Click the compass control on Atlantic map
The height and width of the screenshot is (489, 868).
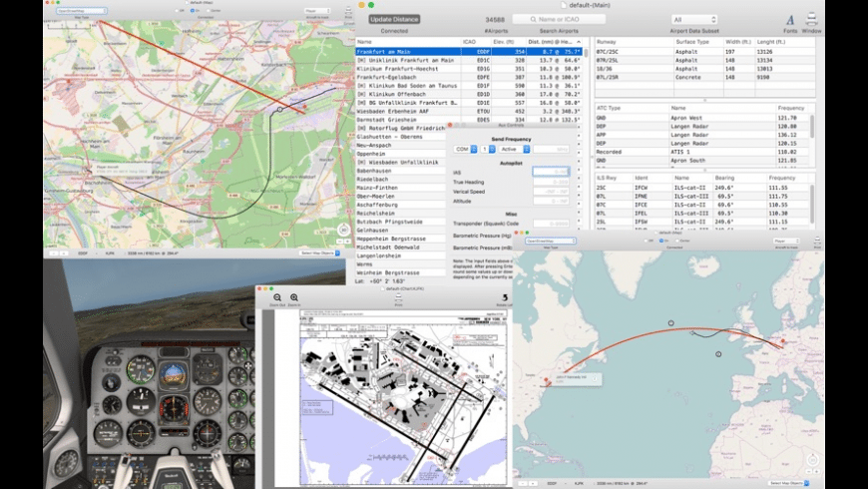point(813,460)
